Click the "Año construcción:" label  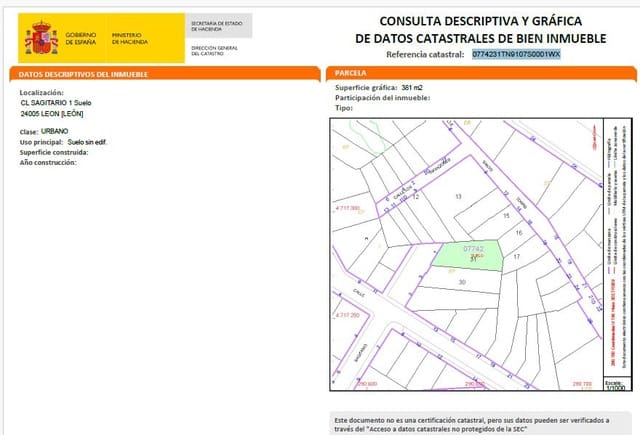coord(48,162)
